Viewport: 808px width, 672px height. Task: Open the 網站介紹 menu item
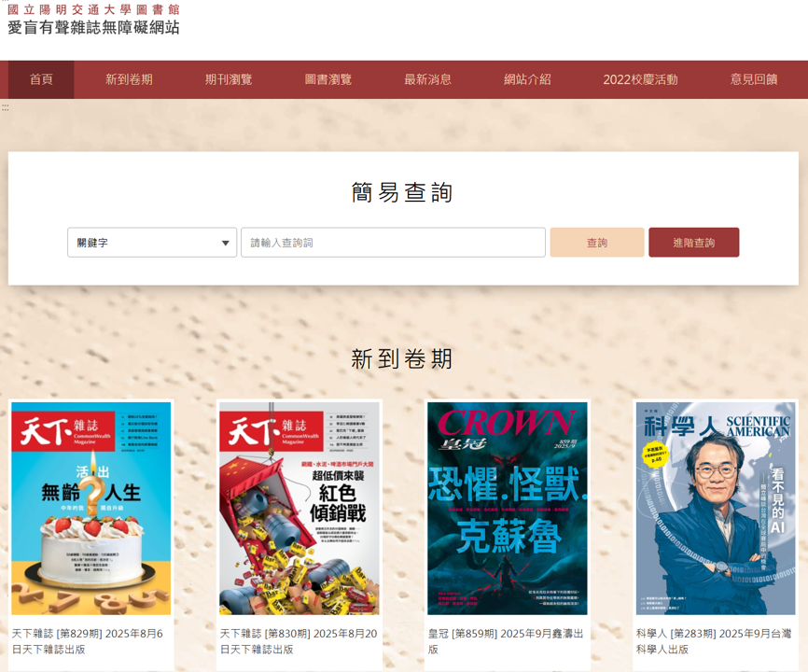click(x=527, y=79)
